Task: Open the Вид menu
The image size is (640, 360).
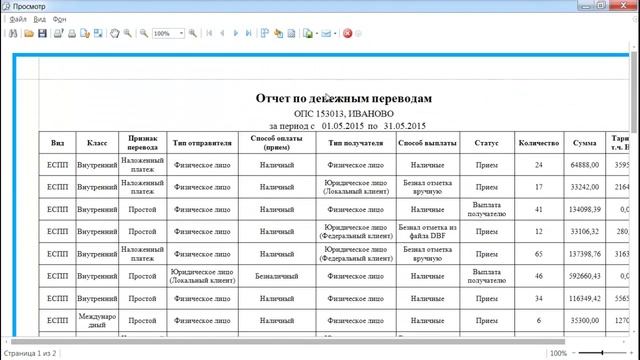Action: (40, 19)
